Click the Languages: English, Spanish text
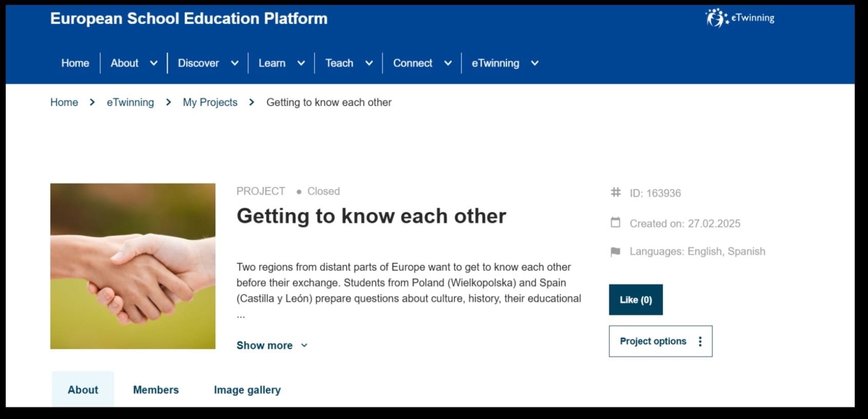Screen dimensions: 868x419 coord(697,251)
